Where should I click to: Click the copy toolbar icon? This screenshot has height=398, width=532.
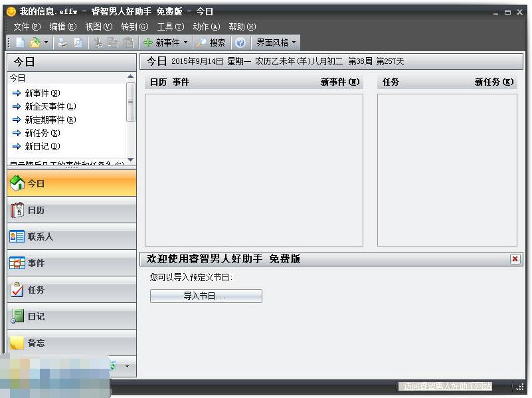coord(113,43)
